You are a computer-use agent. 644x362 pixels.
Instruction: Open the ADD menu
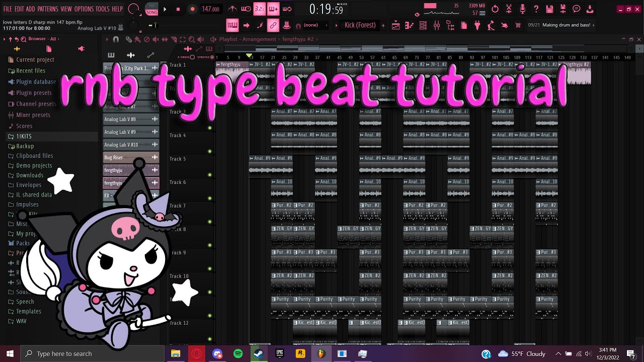(x=31, y=9)
